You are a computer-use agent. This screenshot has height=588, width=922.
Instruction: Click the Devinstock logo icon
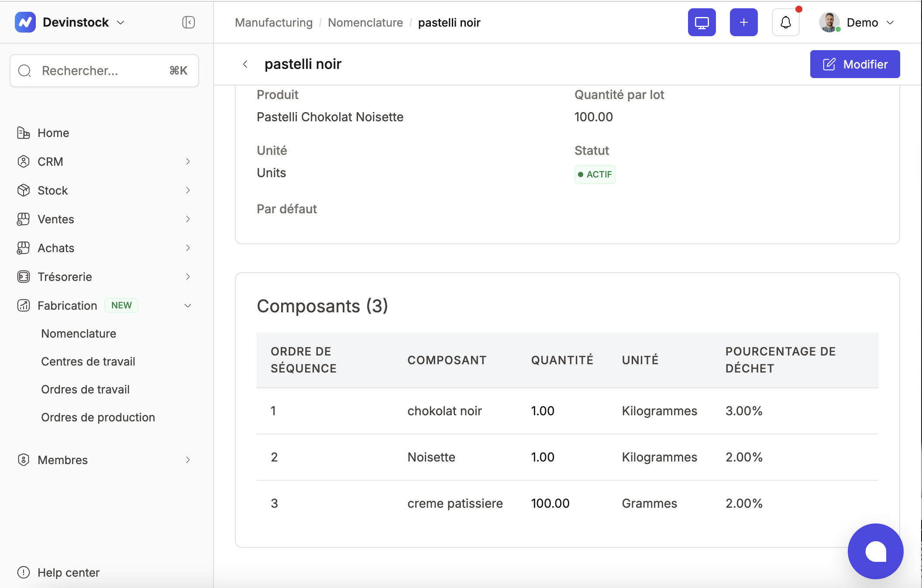[25, 22]
